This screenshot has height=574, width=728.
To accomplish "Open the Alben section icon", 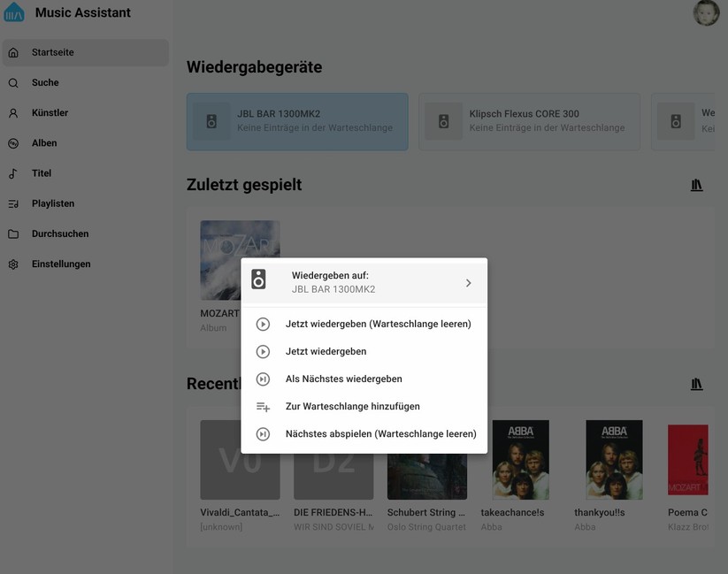I will click(14, 142).
